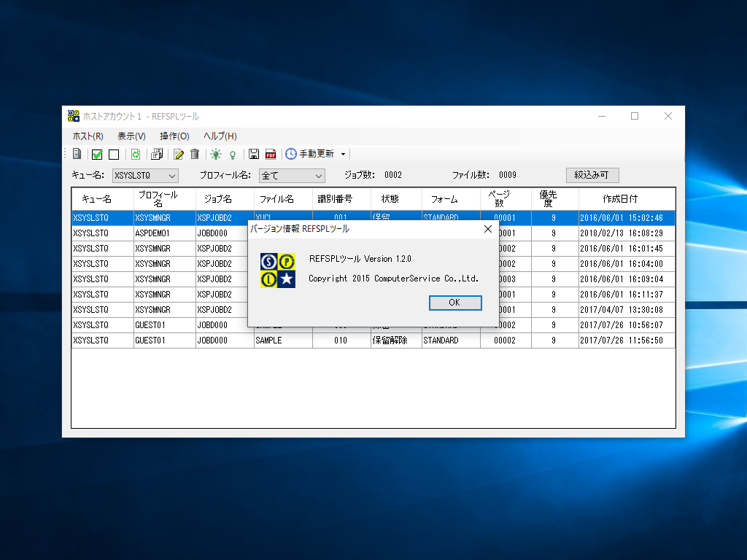This screenshot has height=560, width=747.
Task: Open the キュー名 XSYSLSTQ combo box
Action: pyautogui.click(x=145, y=176)
